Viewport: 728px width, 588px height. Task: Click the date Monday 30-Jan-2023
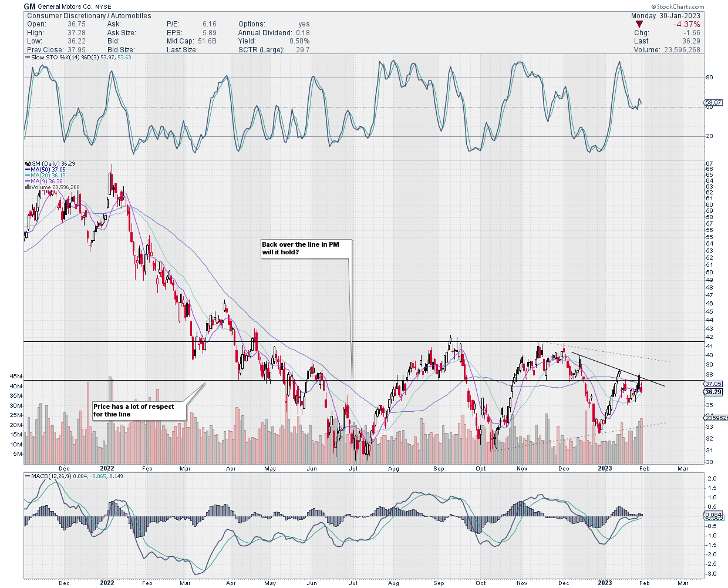coord(666,16)
